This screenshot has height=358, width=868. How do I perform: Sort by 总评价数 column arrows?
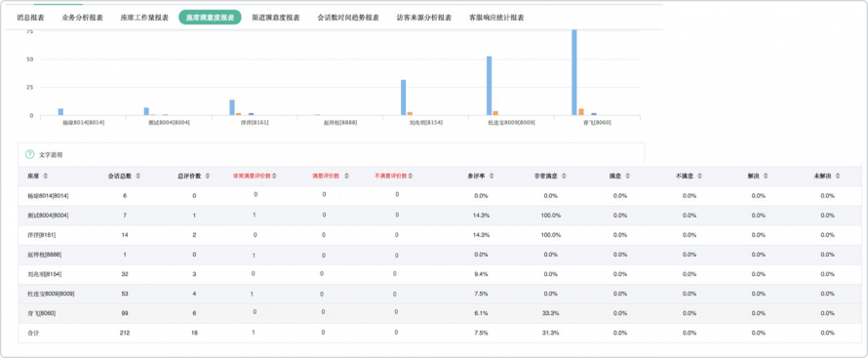pos(208,176)
